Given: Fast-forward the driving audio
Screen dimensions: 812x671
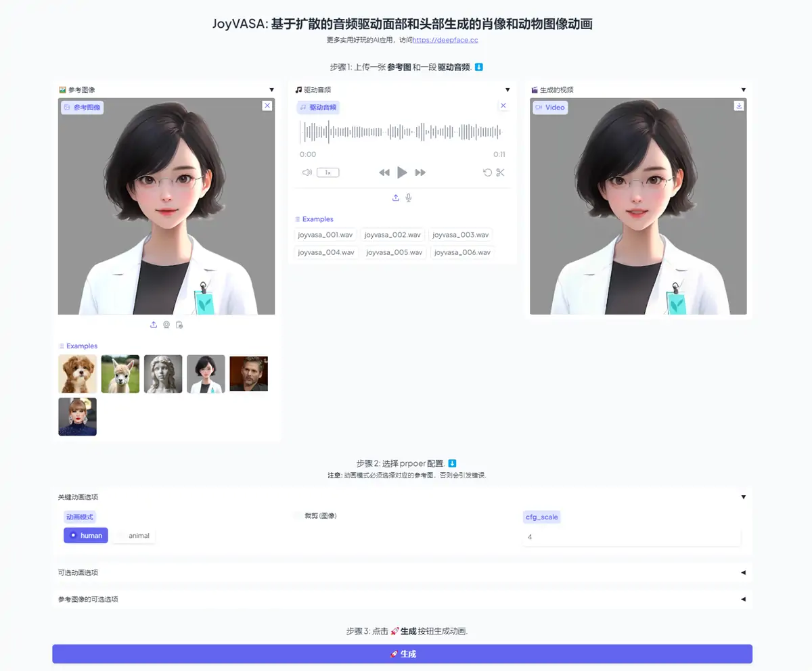Looking at the screenshot, I should click(x=420, y=172).
